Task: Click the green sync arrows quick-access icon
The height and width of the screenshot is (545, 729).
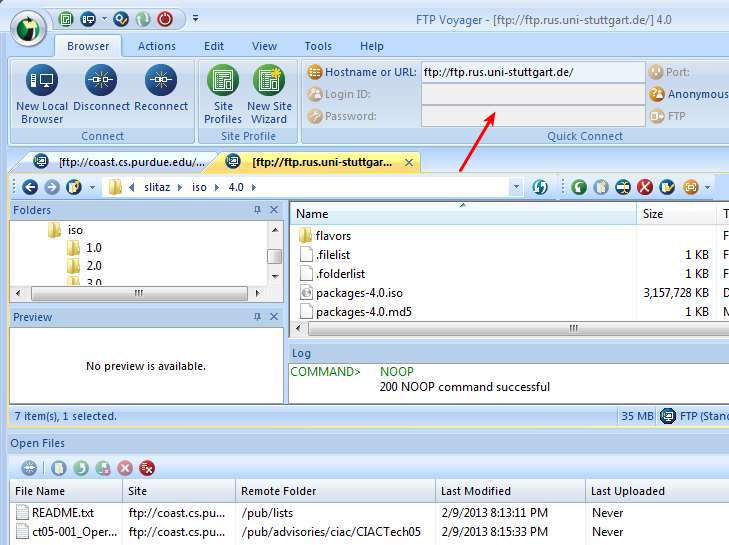Action: pyautogui.click(x=143, y=19)
